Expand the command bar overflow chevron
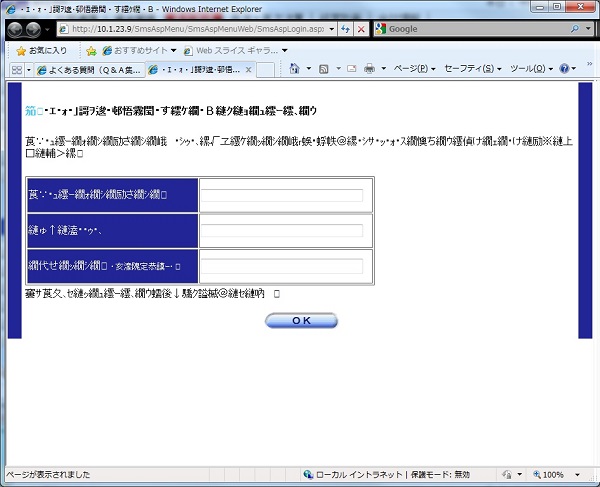 tap(590, 64)
